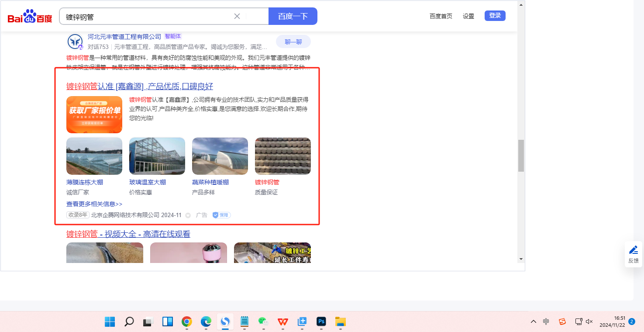644x332 pixels.
Task: Click the 百度一下 search button
Action: click(293, 16)
